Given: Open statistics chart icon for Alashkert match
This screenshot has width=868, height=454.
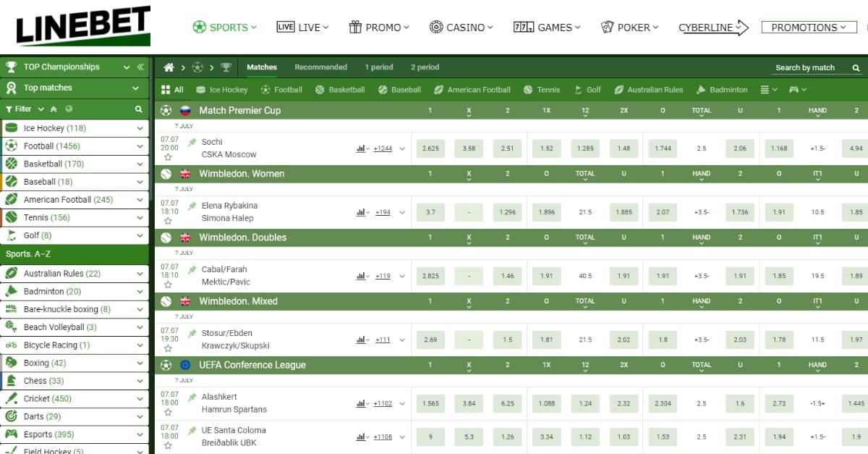Looking at the screenshot, I should tap(361, 403).
